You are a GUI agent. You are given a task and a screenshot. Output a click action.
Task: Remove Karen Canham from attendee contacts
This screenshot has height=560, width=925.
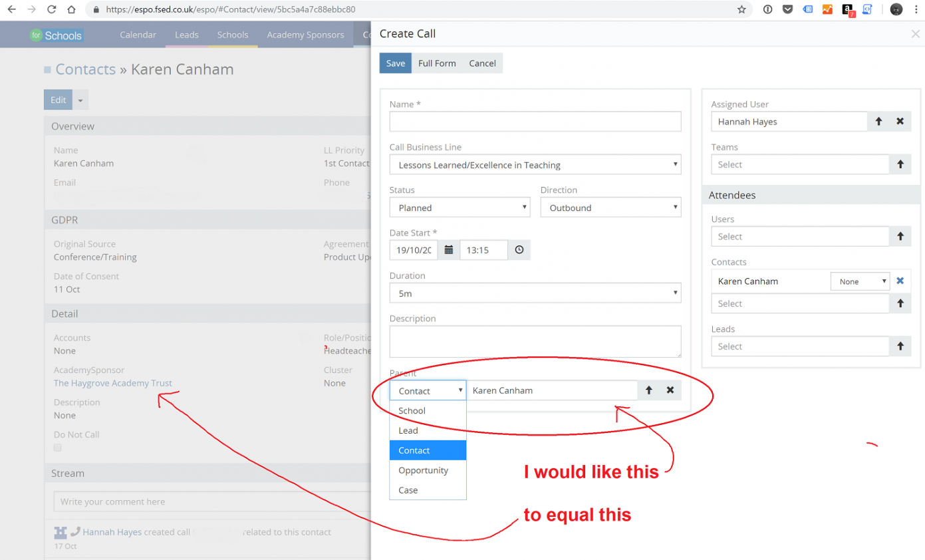[x=900, y=281]
